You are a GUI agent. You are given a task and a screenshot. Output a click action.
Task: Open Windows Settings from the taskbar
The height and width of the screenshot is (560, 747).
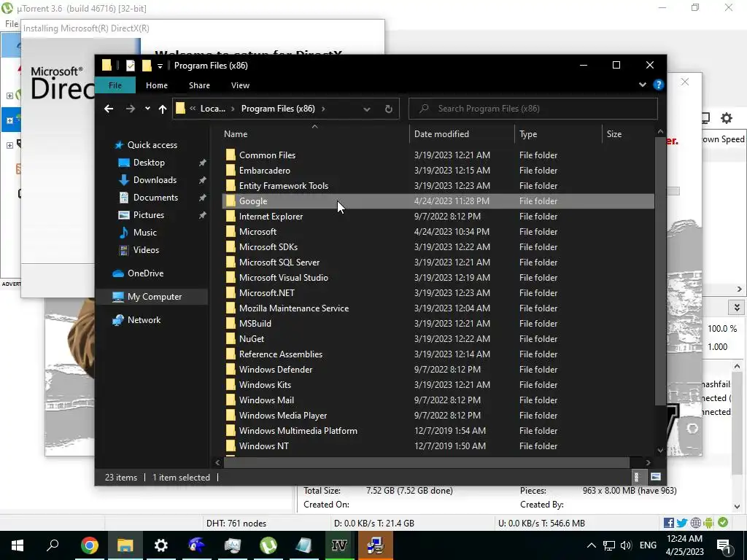161,545
